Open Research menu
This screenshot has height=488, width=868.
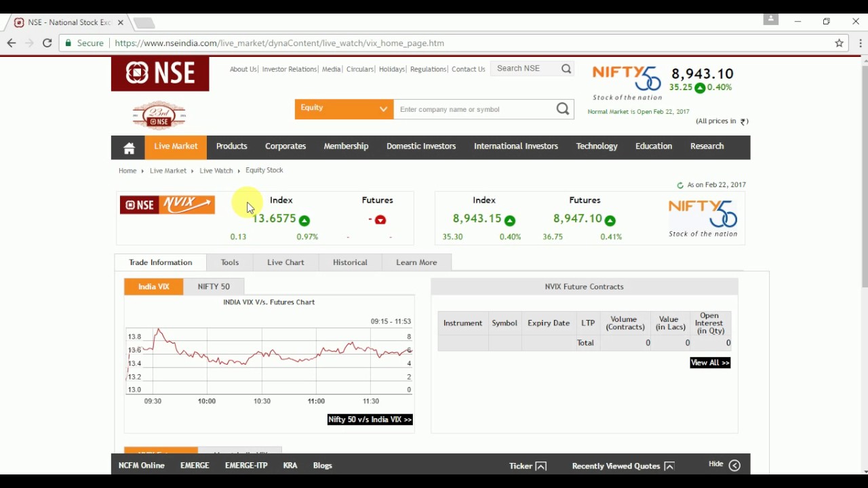[707, 146]
